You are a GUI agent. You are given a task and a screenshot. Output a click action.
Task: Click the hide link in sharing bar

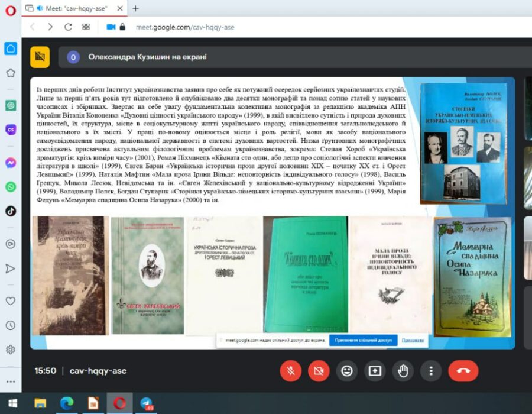click(413, 341)
